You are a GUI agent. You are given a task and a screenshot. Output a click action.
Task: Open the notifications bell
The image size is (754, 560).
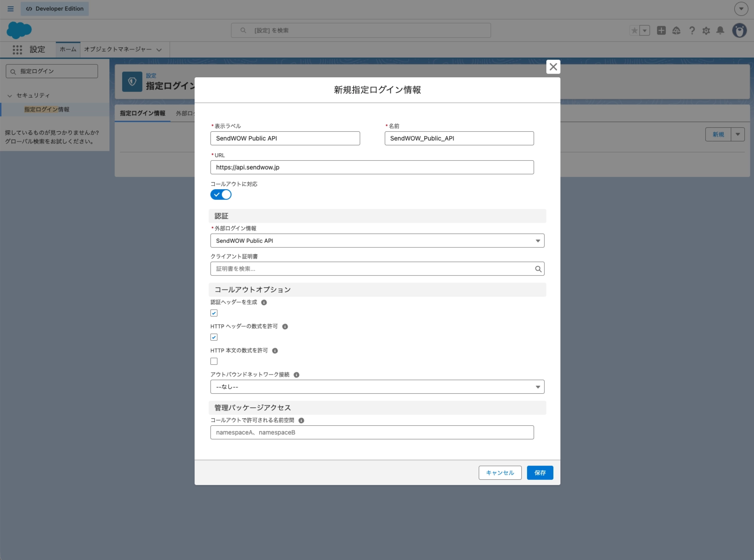(x=721, y=30)
